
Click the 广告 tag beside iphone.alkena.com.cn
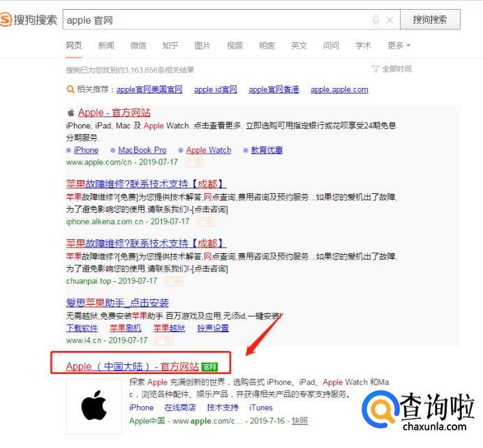206,222
